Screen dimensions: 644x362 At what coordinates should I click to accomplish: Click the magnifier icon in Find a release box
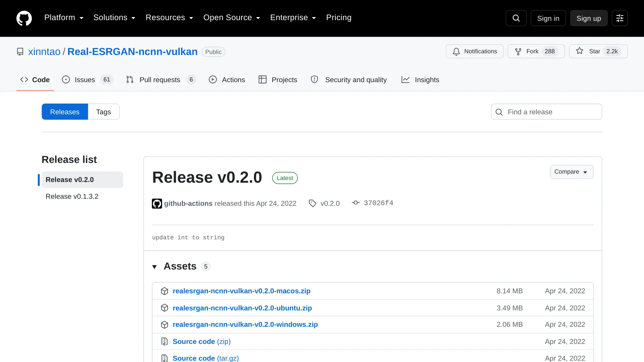click(499, 112)
